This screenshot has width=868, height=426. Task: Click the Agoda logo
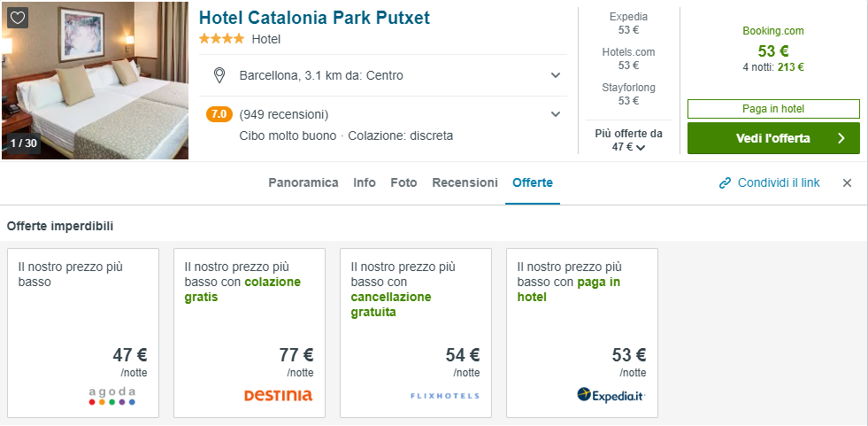click(x=111, y=396)
